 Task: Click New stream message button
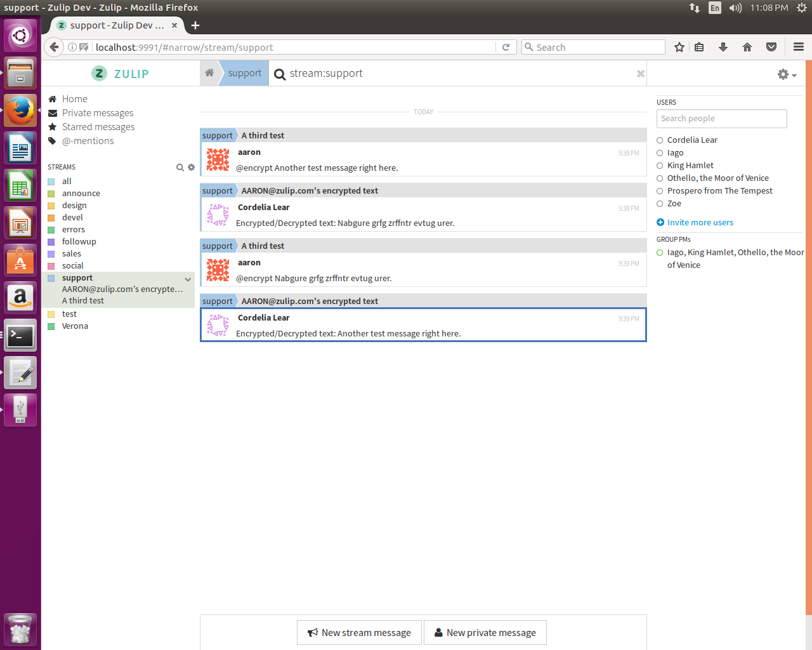tap(359, 632)
